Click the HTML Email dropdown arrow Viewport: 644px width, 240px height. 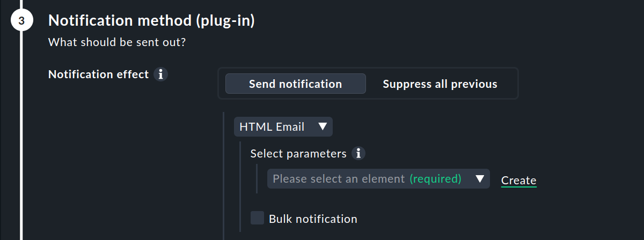pos(323,127)
